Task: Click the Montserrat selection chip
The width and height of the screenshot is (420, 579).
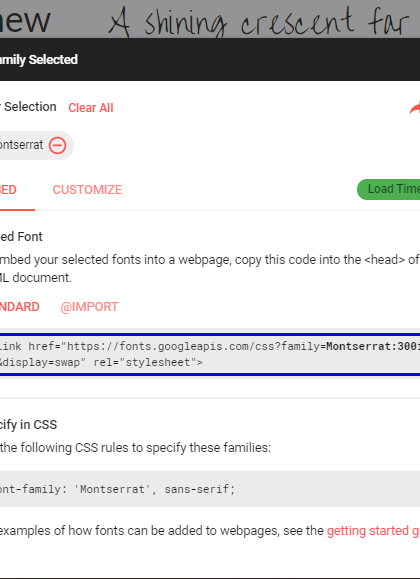Action: pyautogui.click(x=36, y=145)
